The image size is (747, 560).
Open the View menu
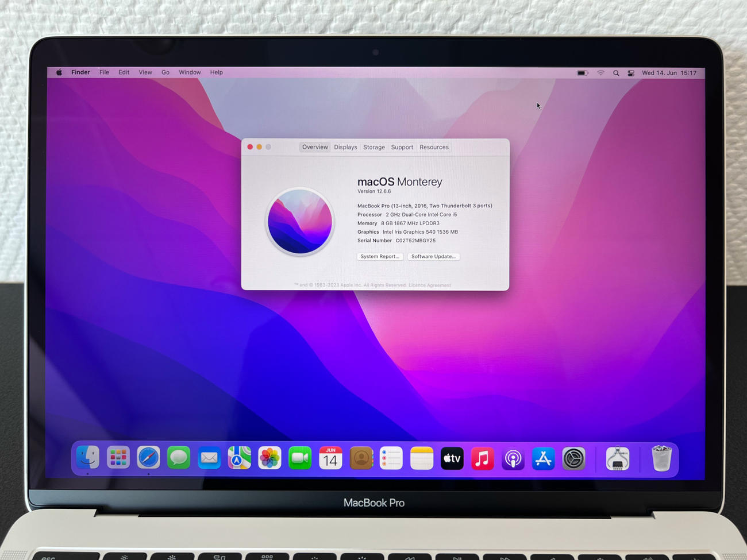tap(145, 72)
